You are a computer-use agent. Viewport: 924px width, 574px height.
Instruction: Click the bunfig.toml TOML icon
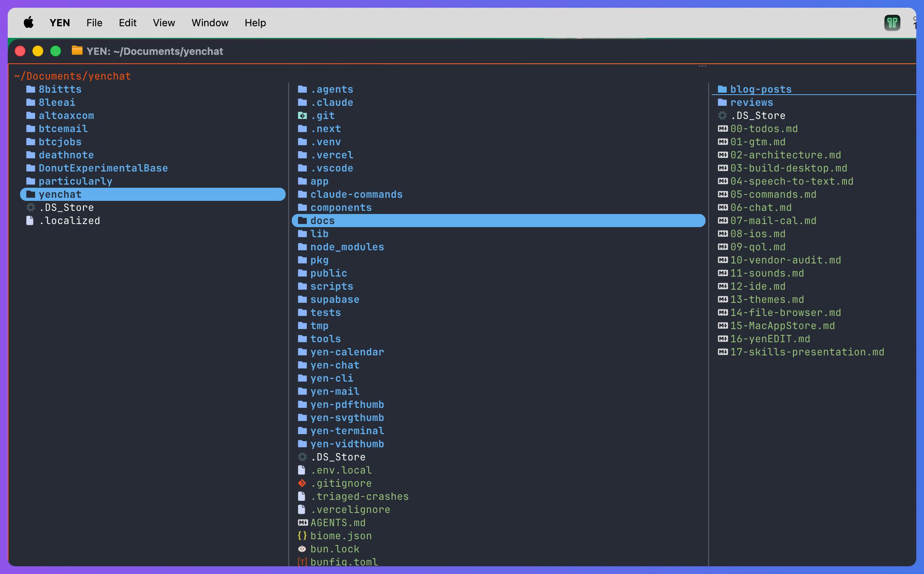point(302,562)
